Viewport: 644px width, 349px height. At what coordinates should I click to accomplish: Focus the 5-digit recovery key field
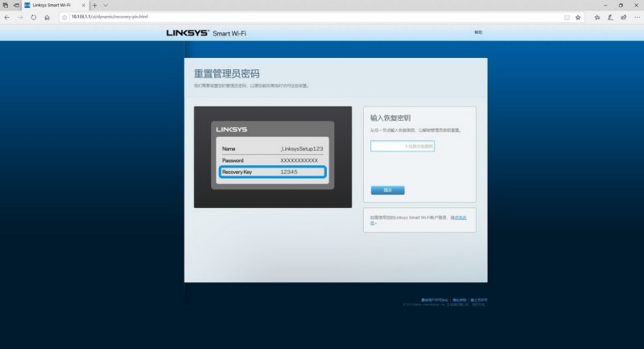pyautogui.click(x=402, y=146)
